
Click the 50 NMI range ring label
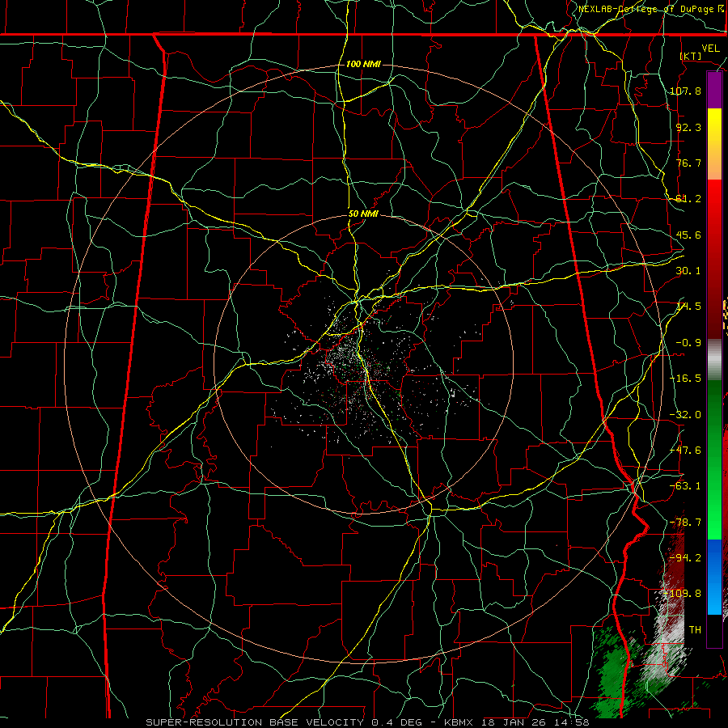point(363,214)
